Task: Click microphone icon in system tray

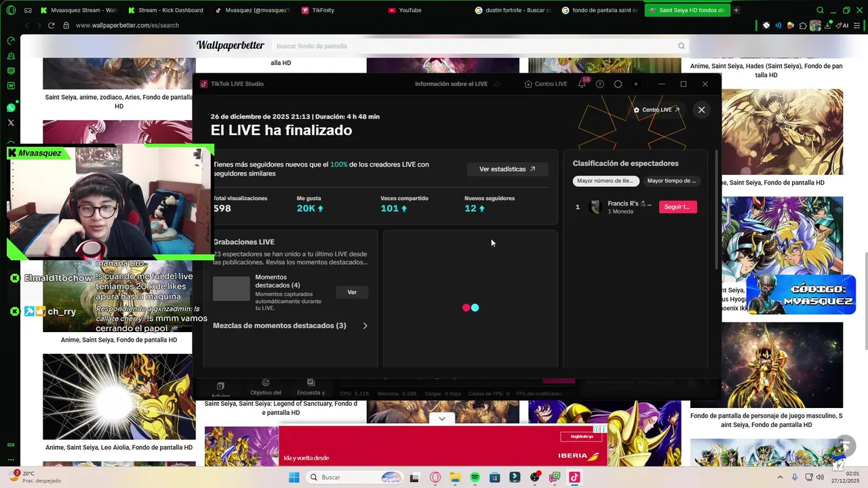Action: [794, 477]
